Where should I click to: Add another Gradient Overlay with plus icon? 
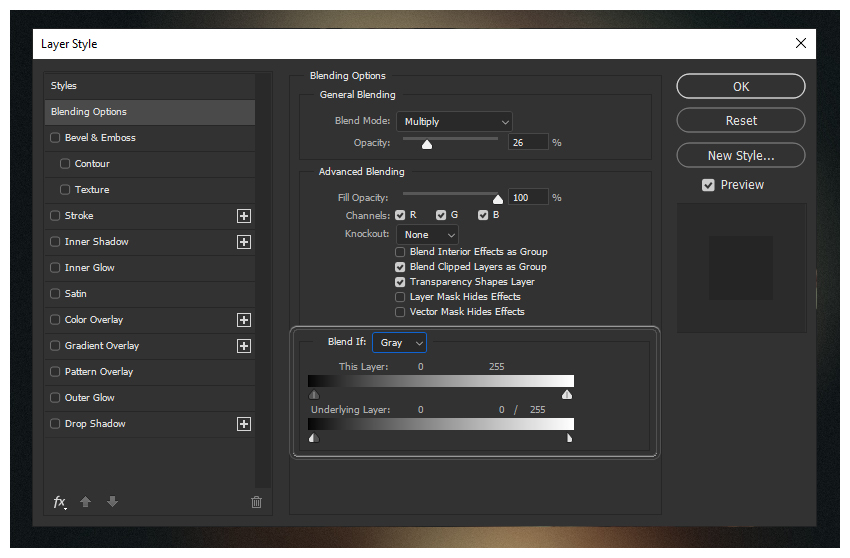coord(244,346)
